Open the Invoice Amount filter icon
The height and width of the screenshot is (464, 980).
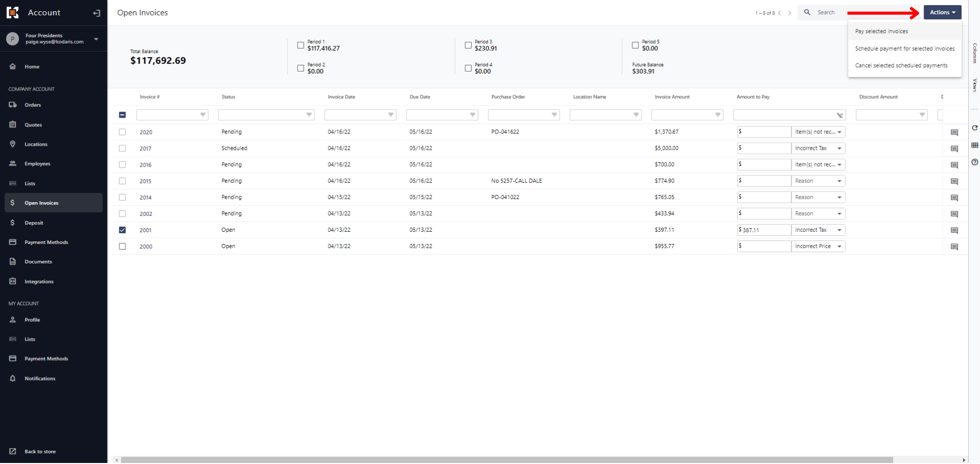(x=717, y=115)
